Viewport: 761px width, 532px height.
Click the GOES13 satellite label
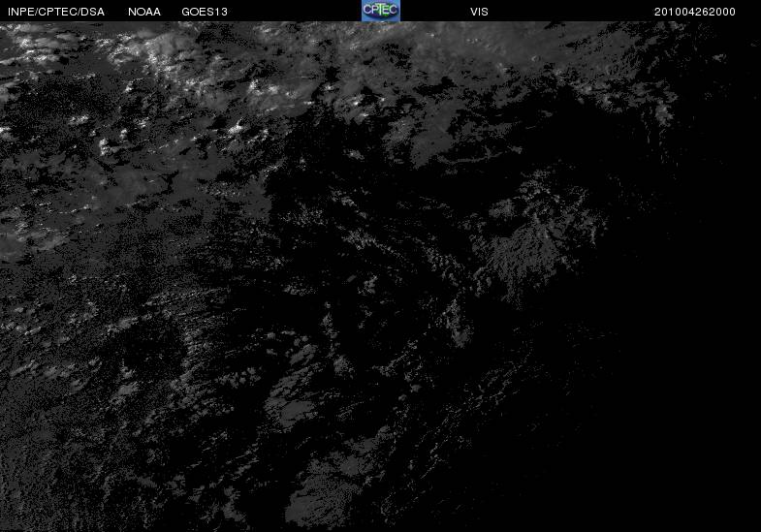(205, 13)
